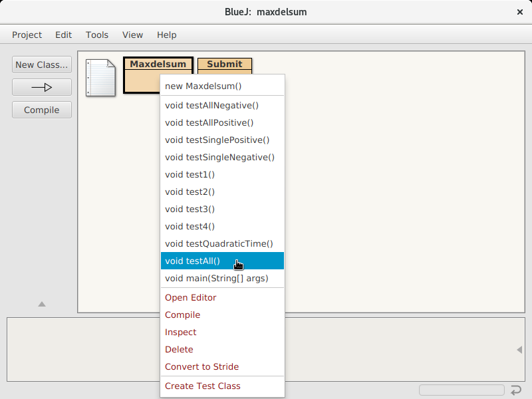This screenshot has width=532, height=399.
Task: Click the inheritance arrow button
Action: (x=42, y=88)
